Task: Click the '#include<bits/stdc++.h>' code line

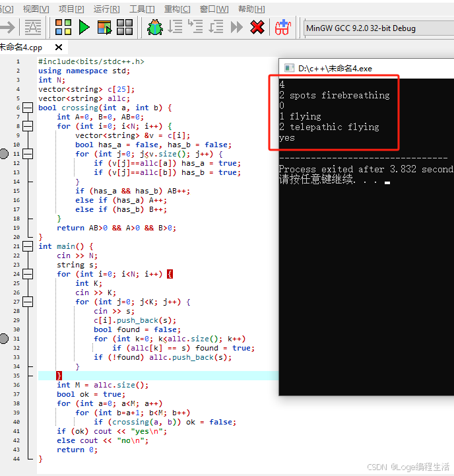Action: (91, 61)
